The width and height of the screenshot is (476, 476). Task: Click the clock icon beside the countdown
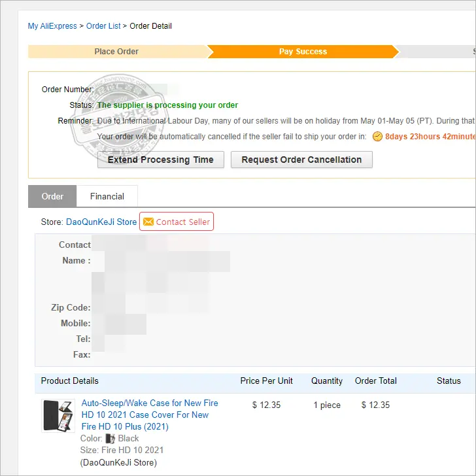coord(377,137)
